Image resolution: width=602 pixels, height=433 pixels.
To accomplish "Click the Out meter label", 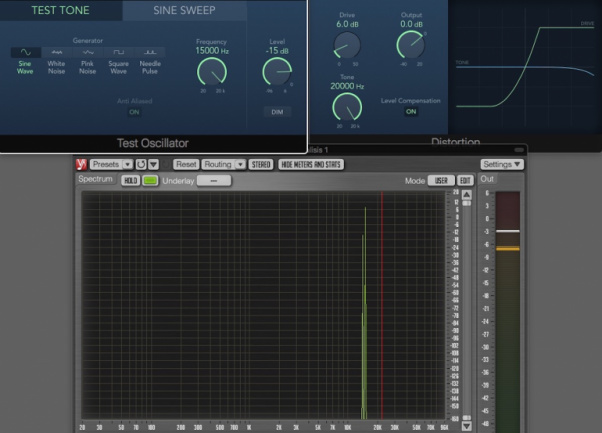I will 487,179.
